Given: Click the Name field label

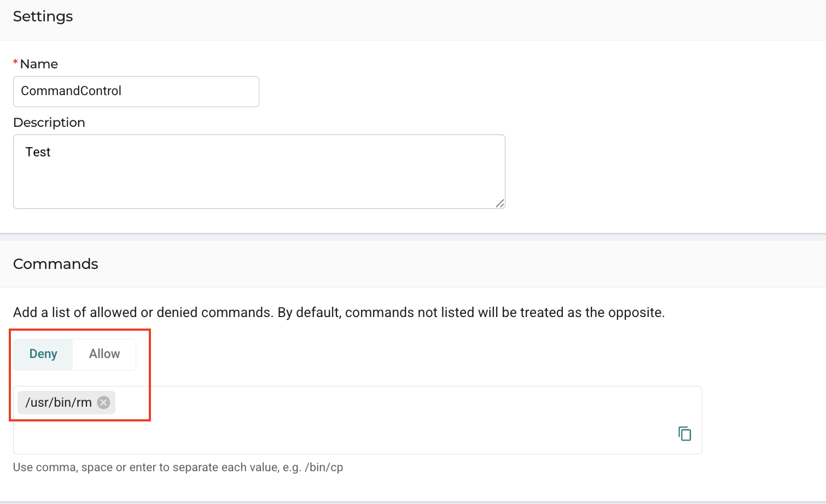Looking at the screenshot, I should (x=39, y=64).
